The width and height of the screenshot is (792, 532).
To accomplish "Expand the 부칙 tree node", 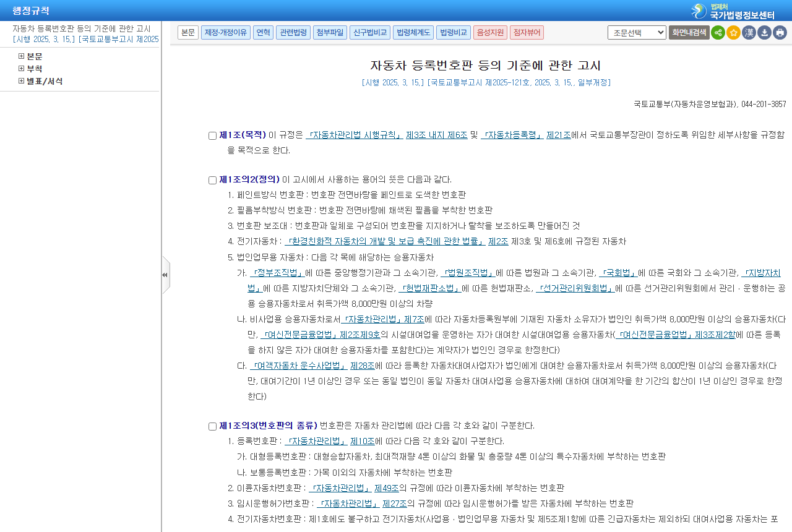I will coord(21,69).
